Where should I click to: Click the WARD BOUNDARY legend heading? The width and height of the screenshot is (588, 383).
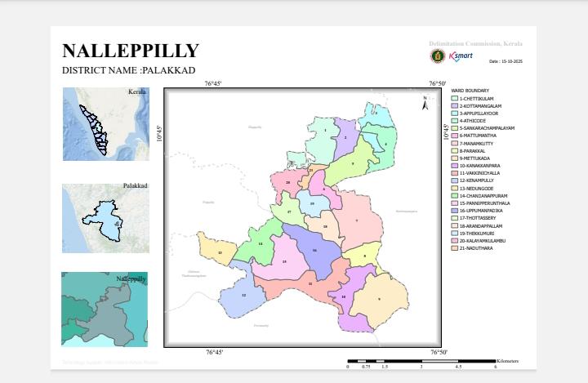[470, 91]
